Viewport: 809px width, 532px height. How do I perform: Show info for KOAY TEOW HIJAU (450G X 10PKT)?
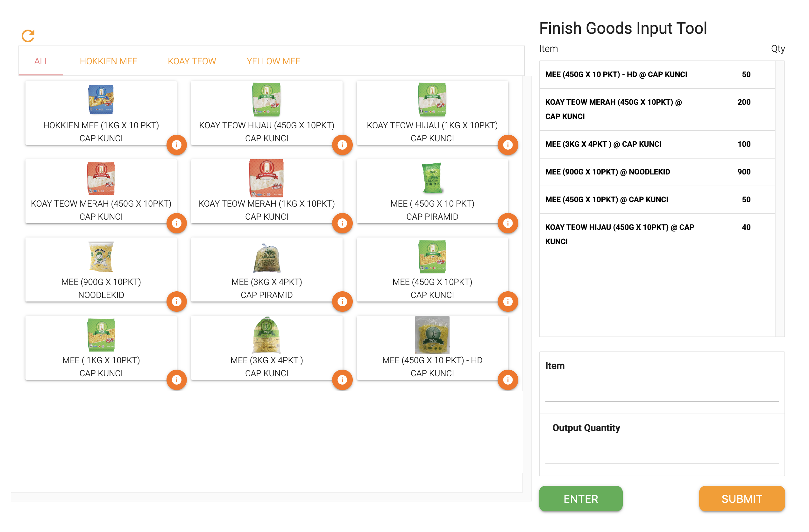pyautogui.click(x=342, y=145)
